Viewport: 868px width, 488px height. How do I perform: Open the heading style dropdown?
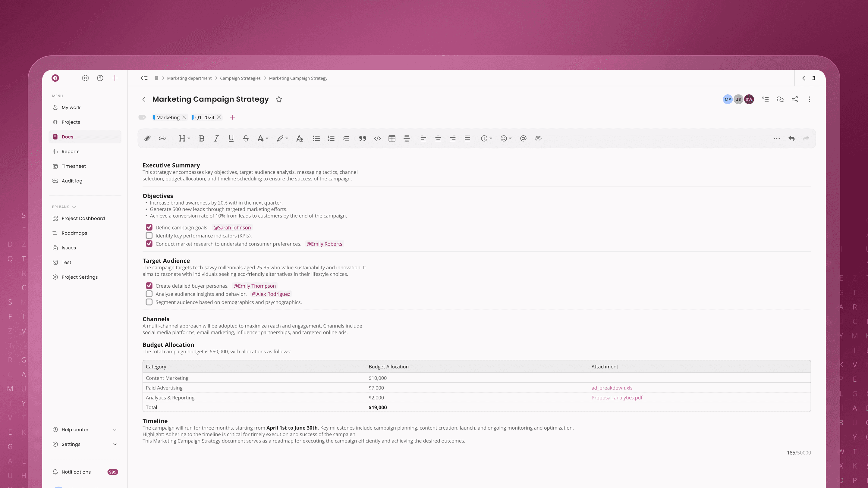pos(184,139)
